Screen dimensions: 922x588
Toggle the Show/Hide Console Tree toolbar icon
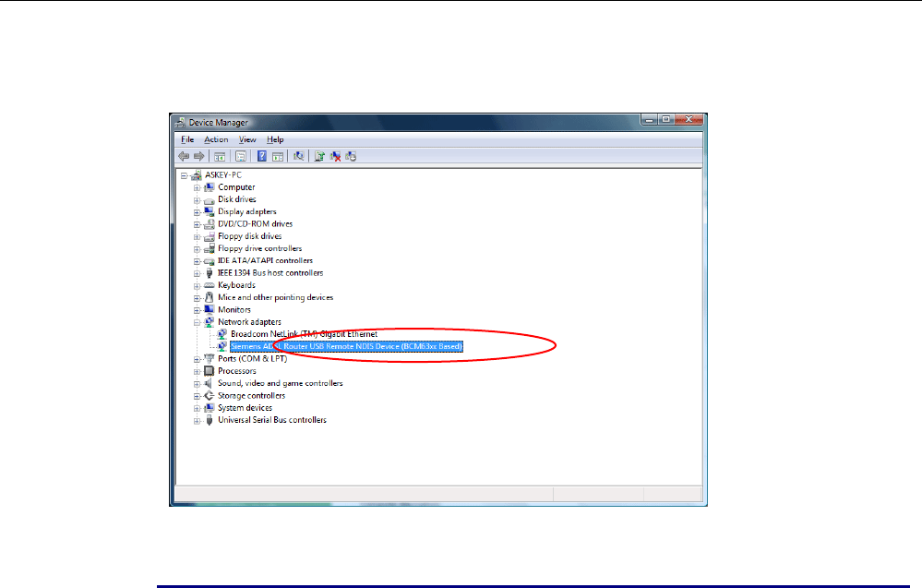220,156
